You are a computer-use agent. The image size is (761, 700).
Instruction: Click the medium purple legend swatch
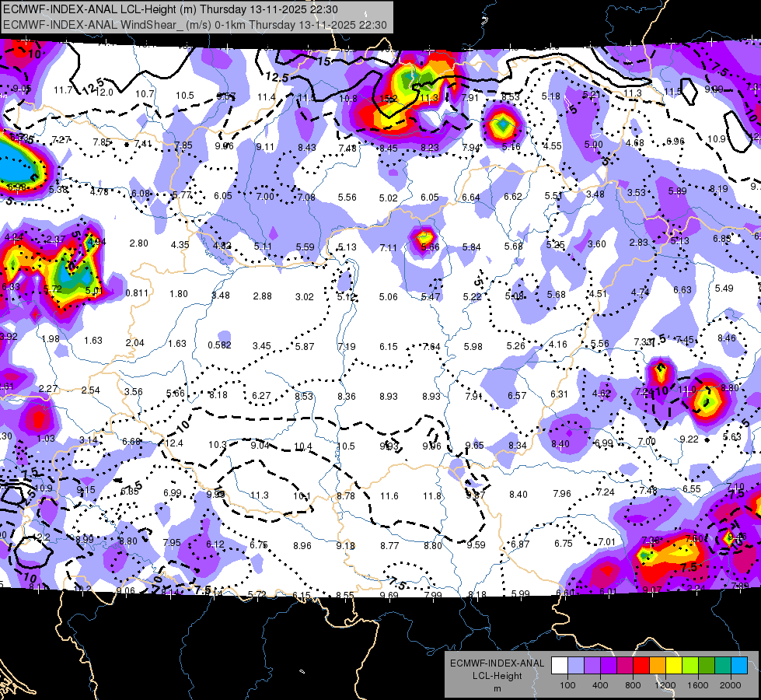592,666
